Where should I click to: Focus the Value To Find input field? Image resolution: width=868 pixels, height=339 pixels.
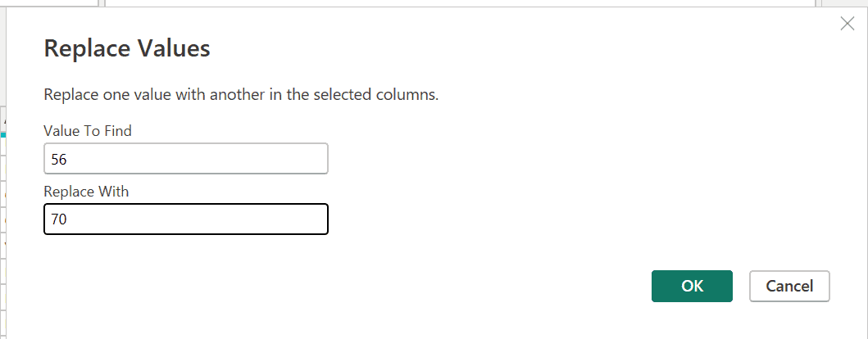tap(186, 159)
